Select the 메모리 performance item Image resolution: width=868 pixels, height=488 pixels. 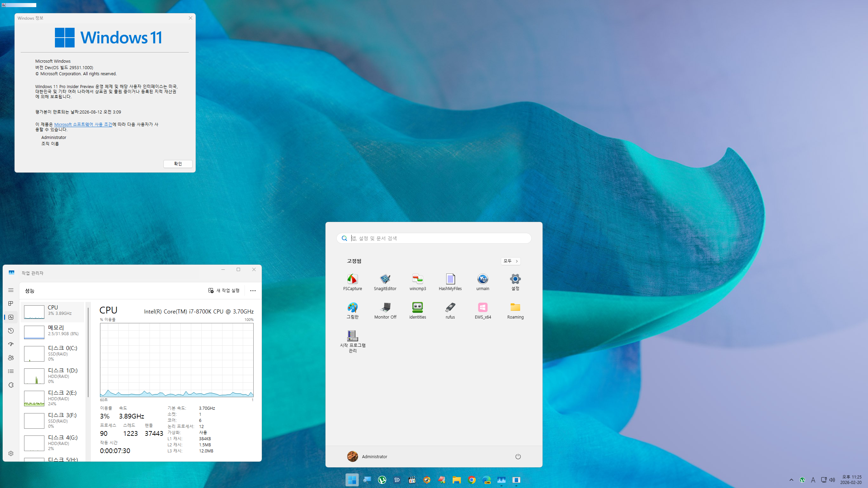(53, 331)
